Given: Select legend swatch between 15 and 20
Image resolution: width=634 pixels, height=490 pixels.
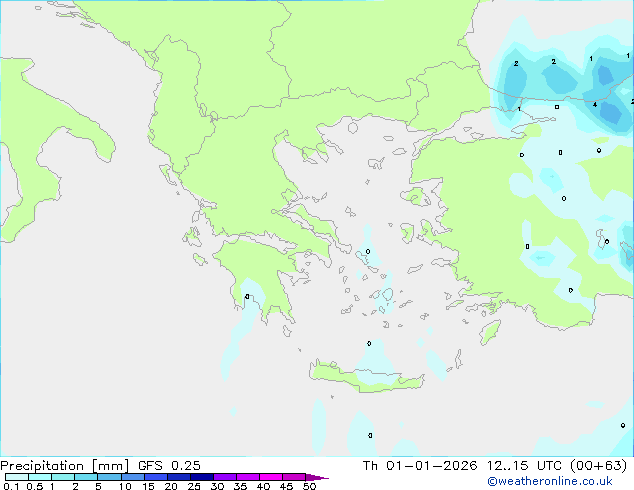Looking at the screenshot, I should 156,477.
